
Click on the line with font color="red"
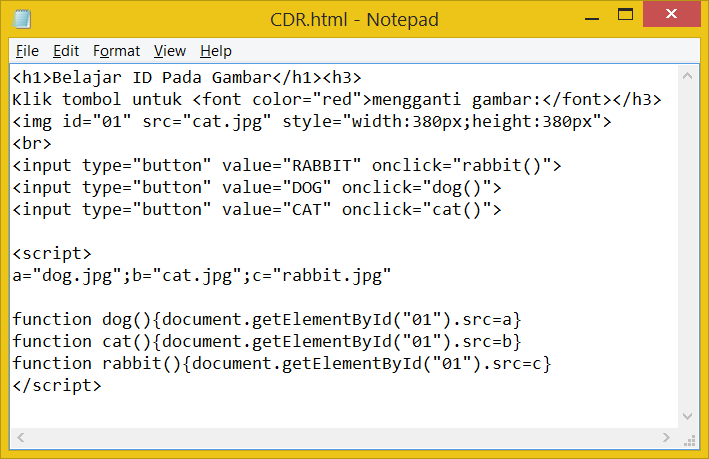point(337,99)
